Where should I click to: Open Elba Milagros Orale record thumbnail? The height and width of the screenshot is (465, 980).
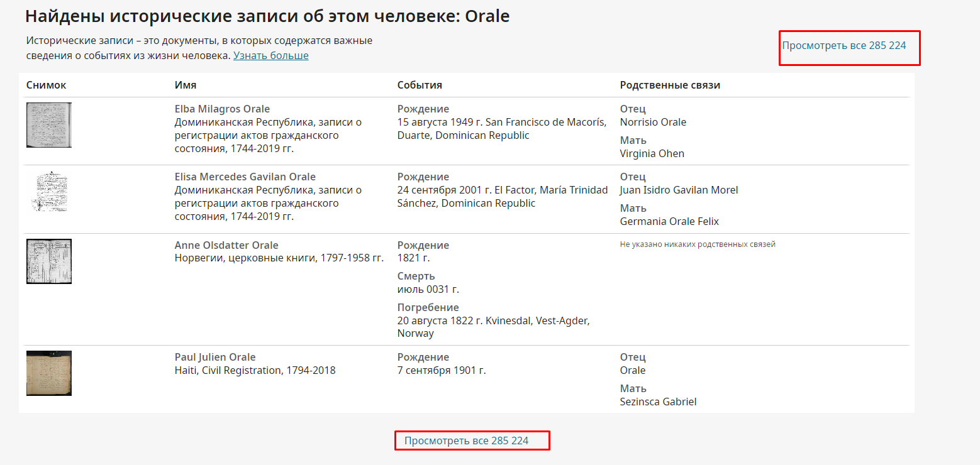click(x=49, y=125)
